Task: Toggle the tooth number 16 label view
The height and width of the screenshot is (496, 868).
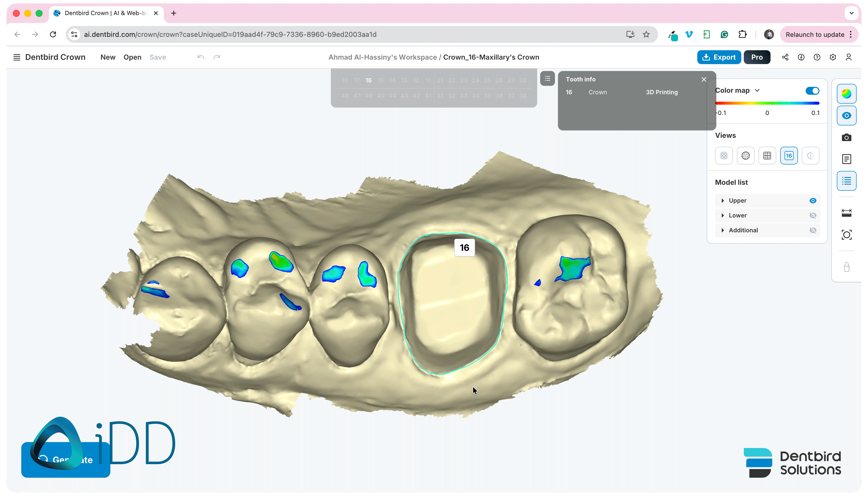Action: pyautogui.click(x=789, y=156)
